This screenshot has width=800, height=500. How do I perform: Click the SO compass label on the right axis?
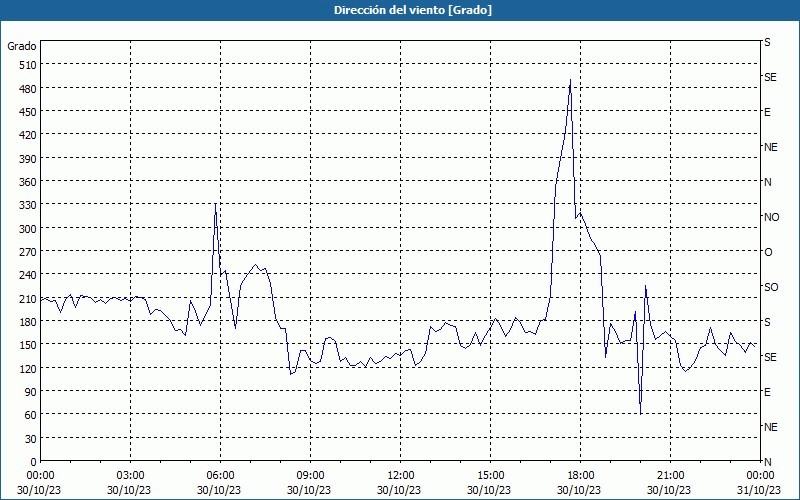(771, 287)
